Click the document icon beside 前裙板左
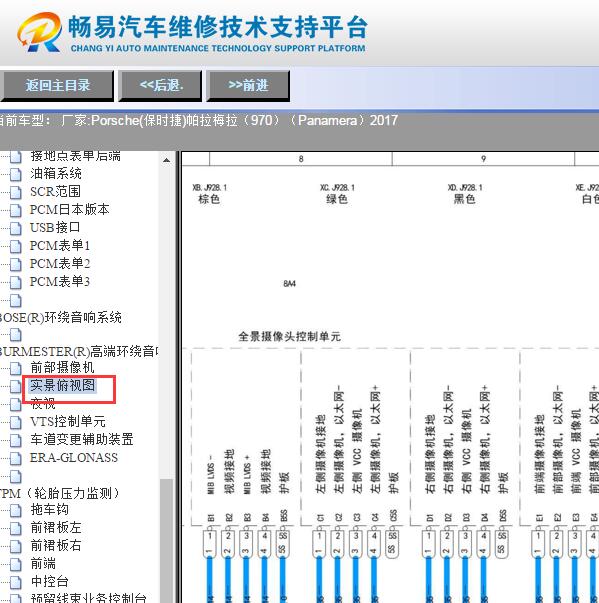The height and width of the screenshot is (603, 599). point(16,528)
